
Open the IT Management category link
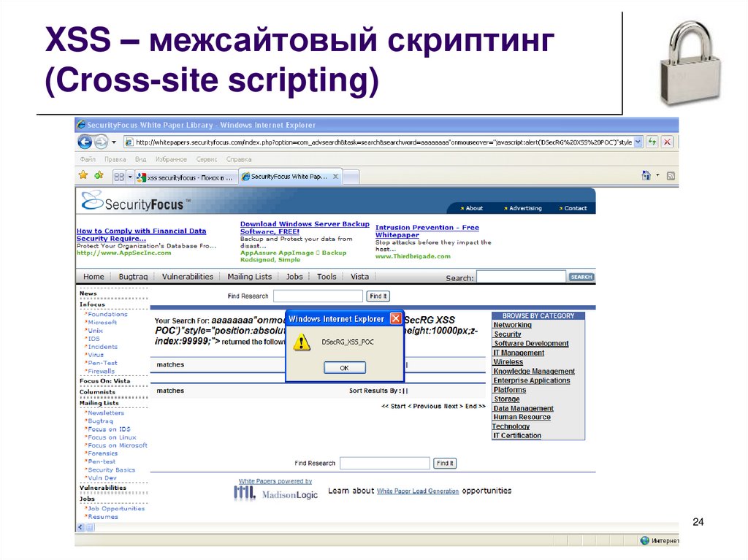519,353
